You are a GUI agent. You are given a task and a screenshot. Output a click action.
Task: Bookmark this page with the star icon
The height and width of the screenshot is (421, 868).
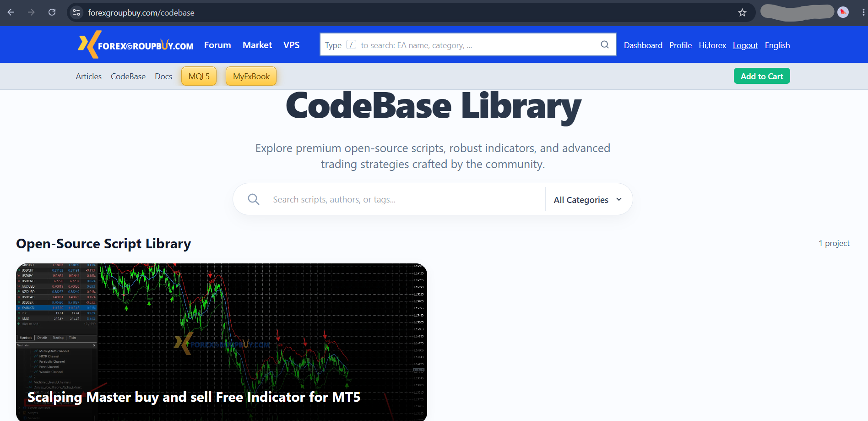742,12
